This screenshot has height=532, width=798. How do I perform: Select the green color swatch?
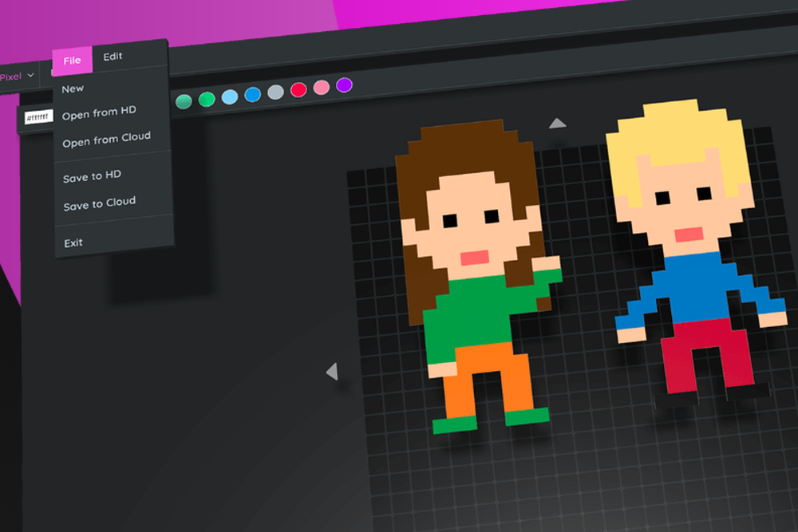coord(205,100)
